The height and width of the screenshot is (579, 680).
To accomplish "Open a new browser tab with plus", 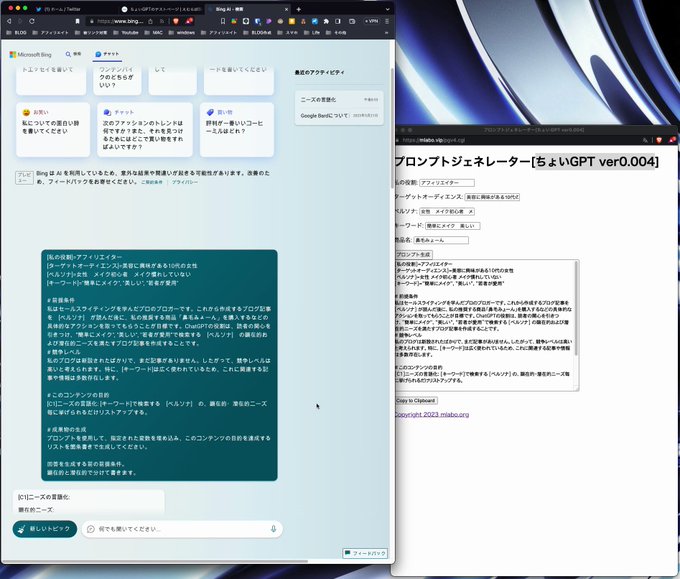I will (x=298, y=9).
